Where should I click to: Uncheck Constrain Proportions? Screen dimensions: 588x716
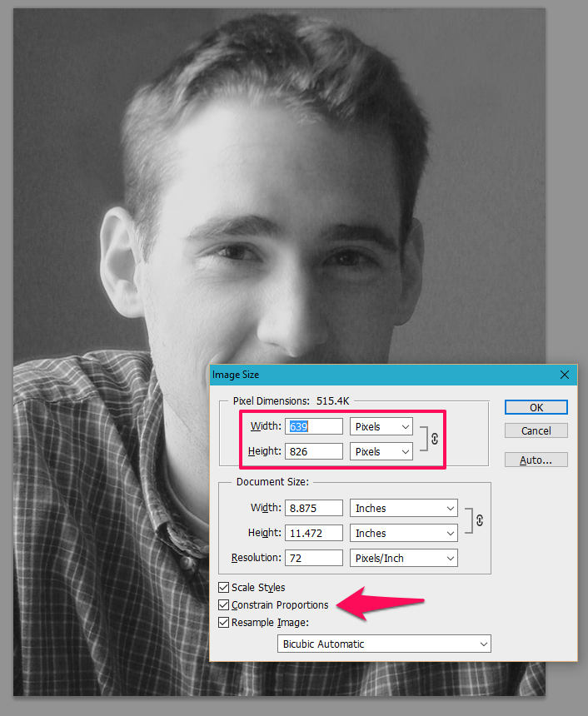224,604
